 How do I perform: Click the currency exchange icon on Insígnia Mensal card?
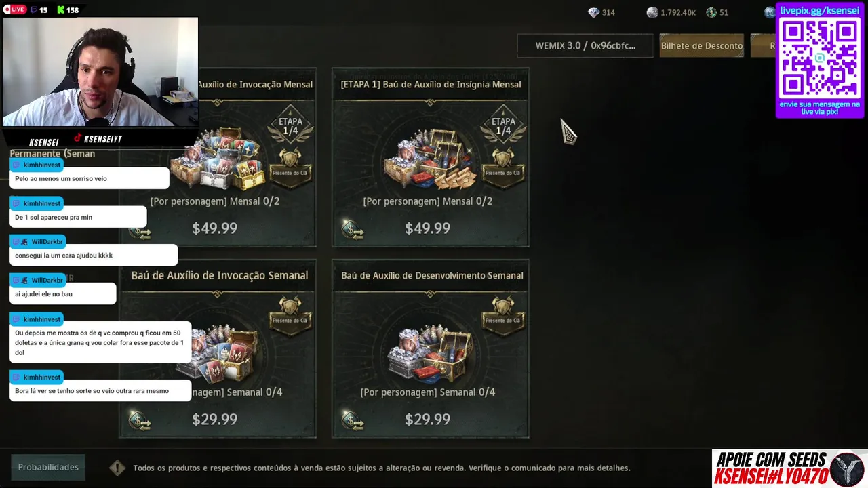(353, 230)
